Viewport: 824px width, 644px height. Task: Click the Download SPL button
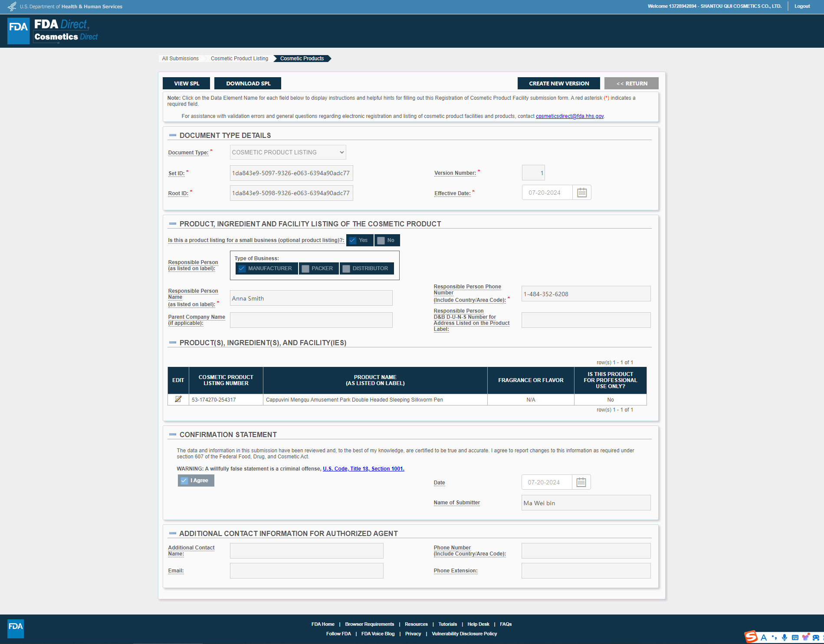[x=248, y=83]
